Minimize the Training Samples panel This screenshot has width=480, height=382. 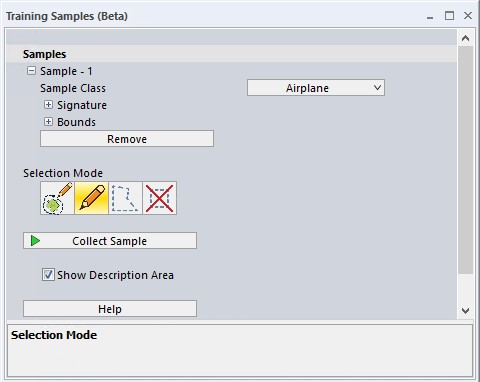click(x=430, y=17)
